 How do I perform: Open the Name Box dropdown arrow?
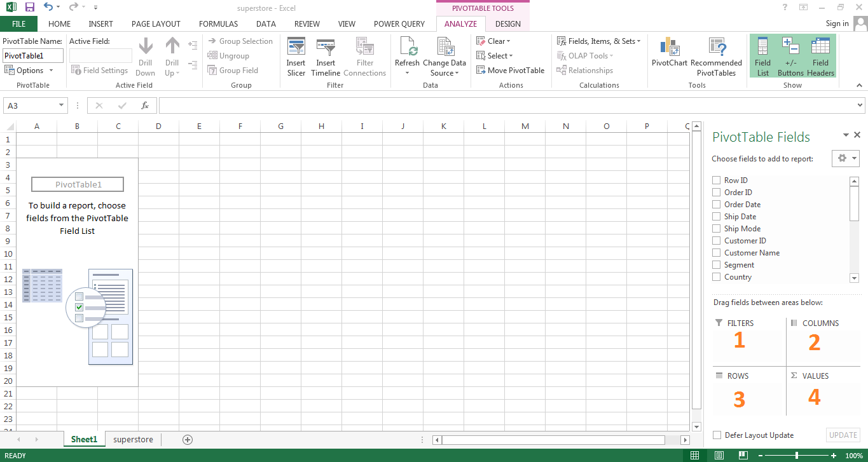tap(62, 105)
